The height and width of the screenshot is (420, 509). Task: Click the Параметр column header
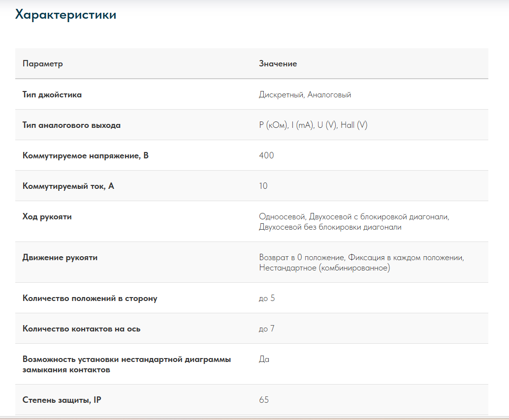pos(43,64)
